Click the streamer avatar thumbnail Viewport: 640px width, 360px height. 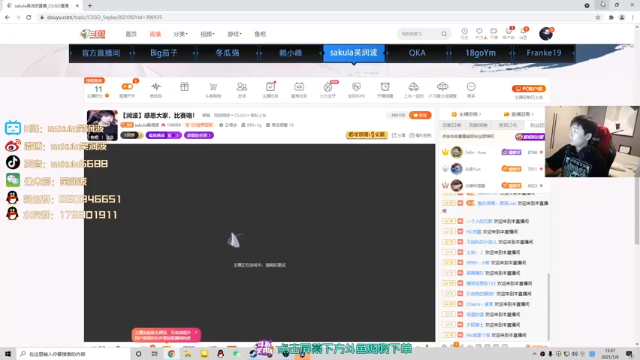pyautogui.click(x=102, y=125)
